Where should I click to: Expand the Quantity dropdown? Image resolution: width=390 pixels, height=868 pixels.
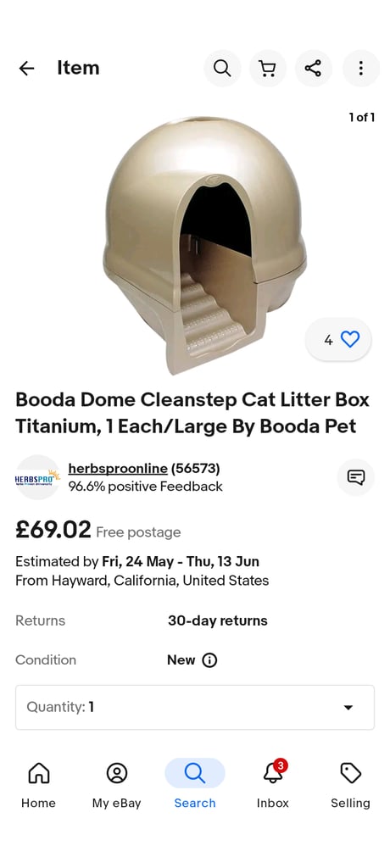pyautogui.click(x=195, y=707)
